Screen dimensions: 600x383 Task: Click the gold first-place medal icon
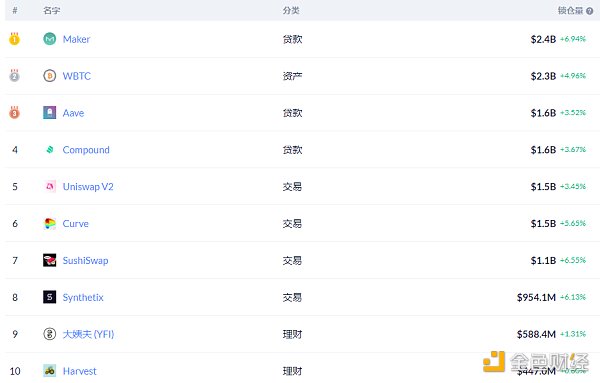click(15, 39)
